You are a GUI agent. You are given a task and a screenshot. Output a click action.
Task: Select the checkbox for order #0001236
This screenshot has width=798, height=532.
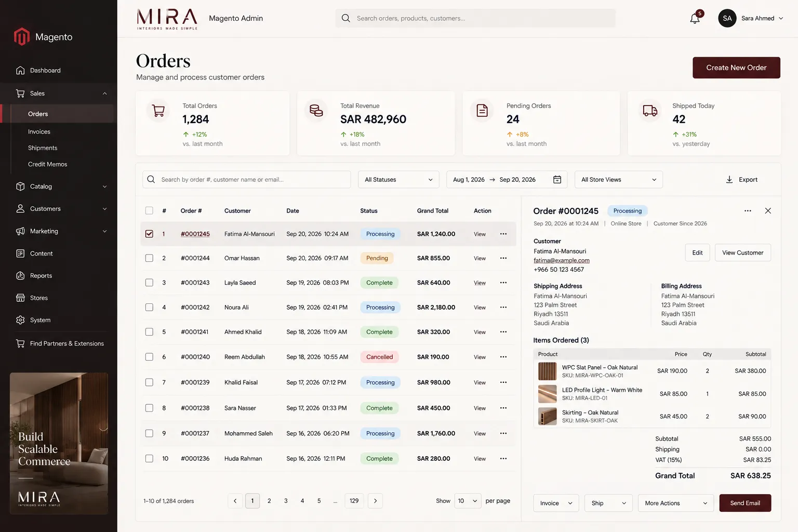click(149, 459)
